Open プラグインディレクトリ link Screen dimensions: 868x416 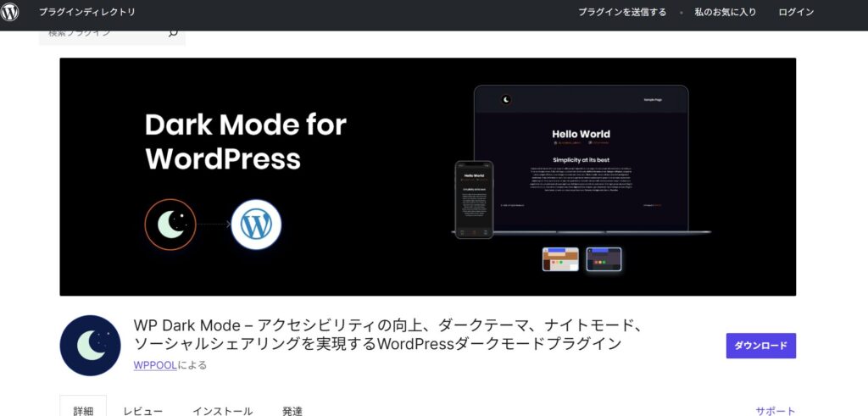[x=87, y=12]
